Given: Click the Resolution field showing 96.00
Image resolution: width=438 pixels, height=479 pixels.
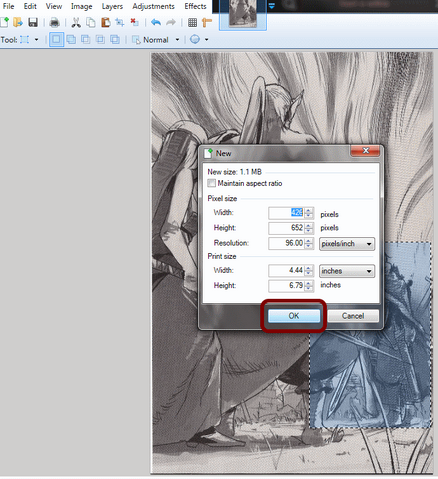Looking at the screenshot, I should coord(286,243).
